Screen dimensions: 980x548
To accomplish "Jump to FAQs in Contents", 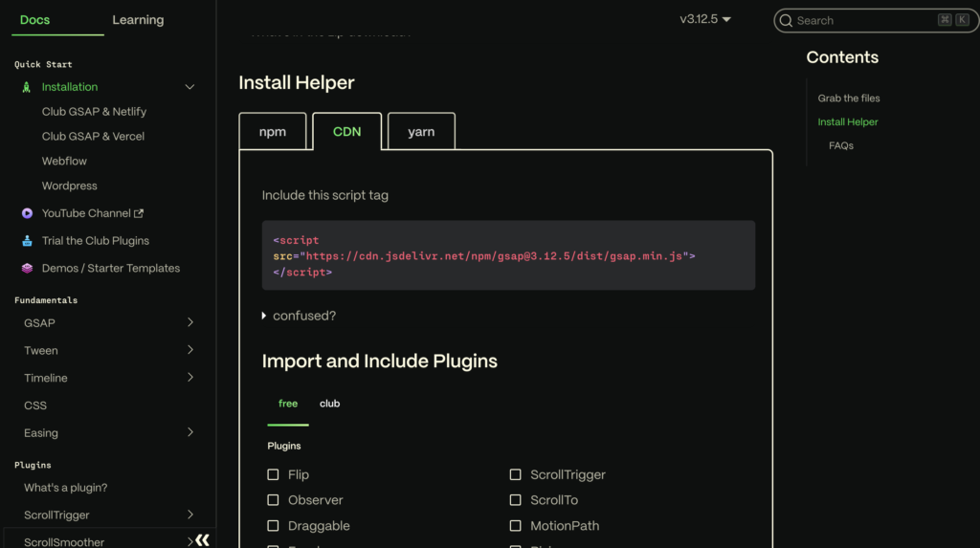I will (x=841, y=145).
